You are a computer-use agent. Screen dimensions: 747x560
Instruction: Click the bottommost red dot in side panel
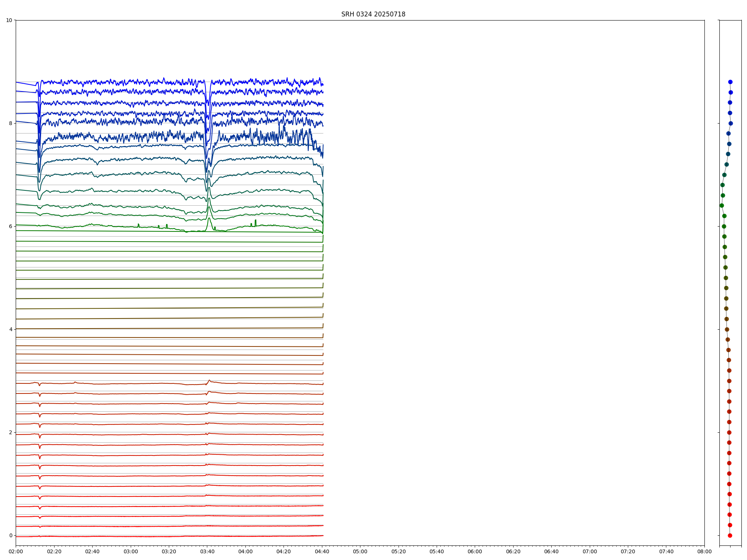(x=730, y=535)
